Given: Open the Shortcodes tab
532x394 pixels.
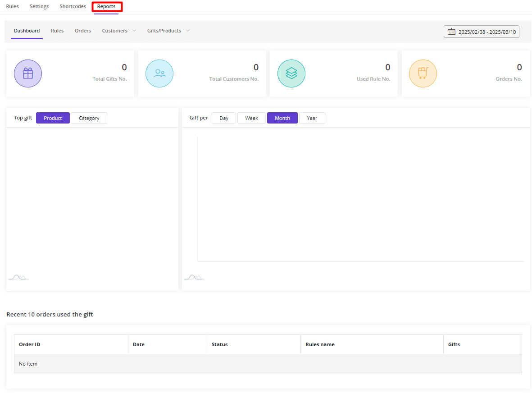Looking at the screenshot, I should (73, 6).
